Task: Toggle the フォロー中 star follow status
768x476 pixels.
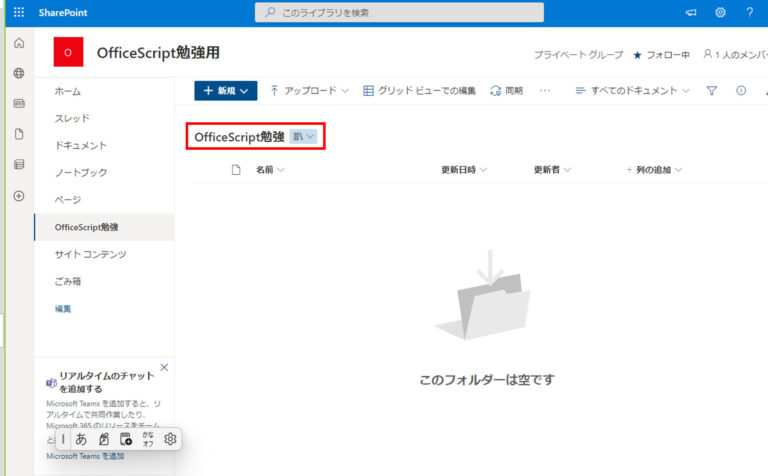Action: (661, 55)
